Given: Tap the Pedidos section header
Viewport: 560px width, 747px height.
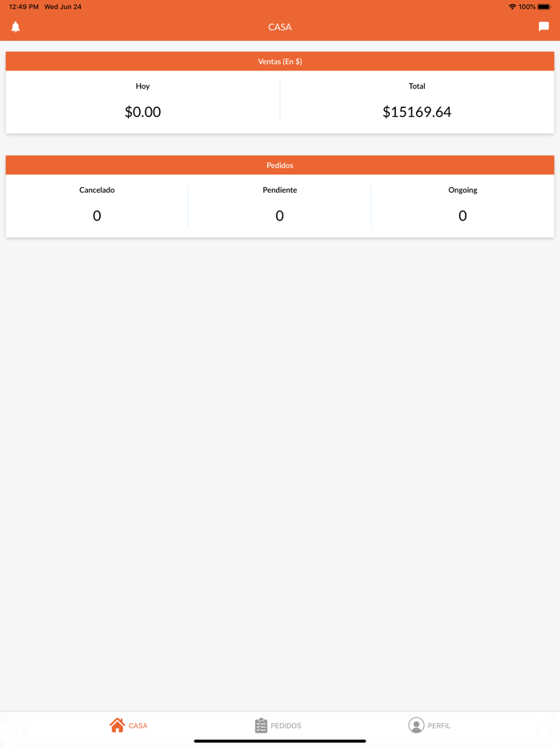Looking at the screenshot, I should [x=280, y=166].
